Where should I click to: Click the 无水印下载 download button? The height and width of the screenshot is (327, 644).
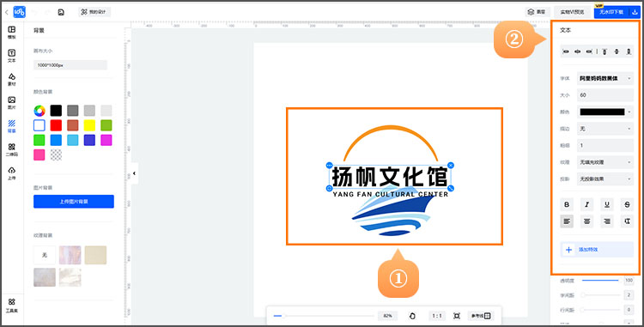[611, 12]
